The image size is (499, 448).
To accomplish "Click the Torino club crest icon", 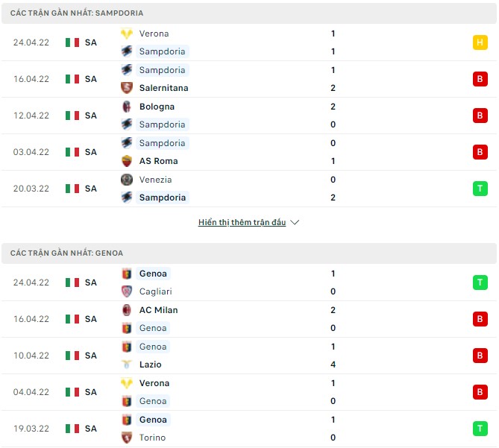I will pos(127,438).
